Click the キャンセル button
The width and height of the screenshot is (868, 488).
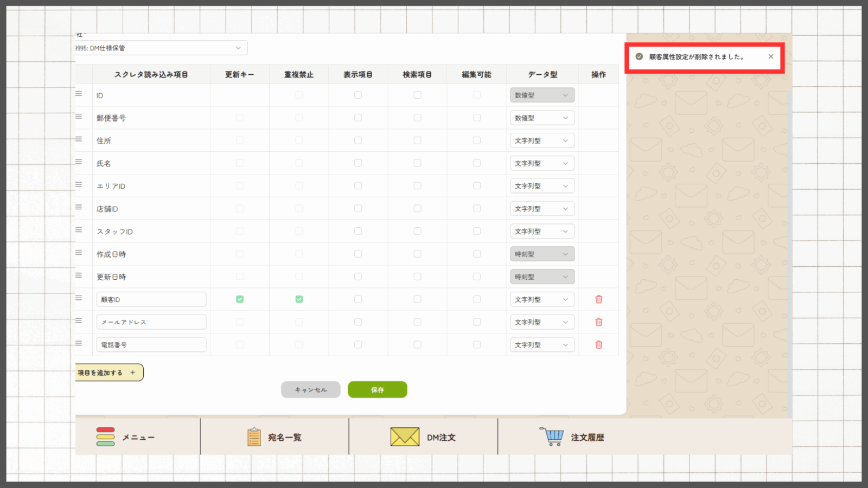tap(310, 390)
